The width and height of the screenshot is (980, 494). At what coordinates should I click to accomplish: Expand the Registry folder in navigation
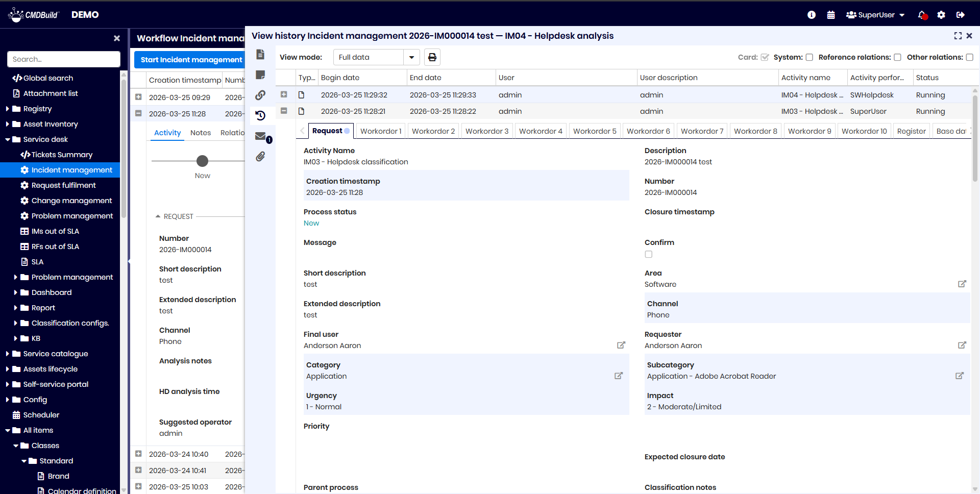[8, 109]
